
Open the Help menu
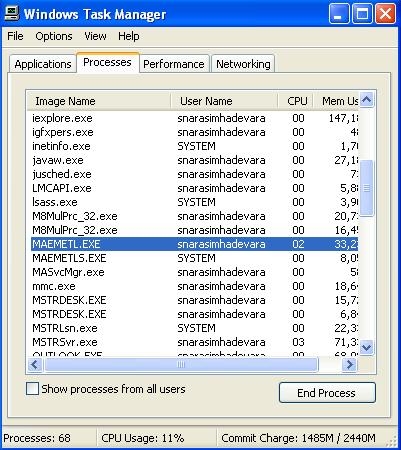[129, 36]
